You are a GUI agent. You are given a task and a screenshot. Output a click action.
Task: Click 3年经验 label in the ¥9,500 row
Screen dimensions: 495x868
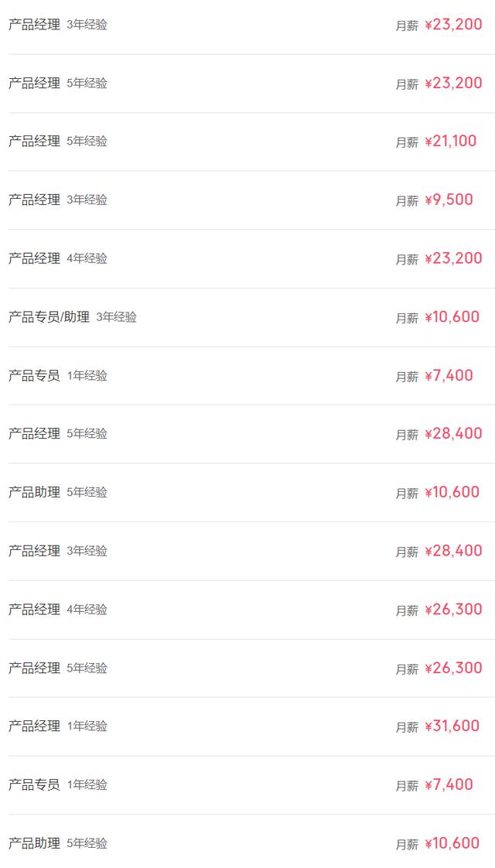coord(87,200)
